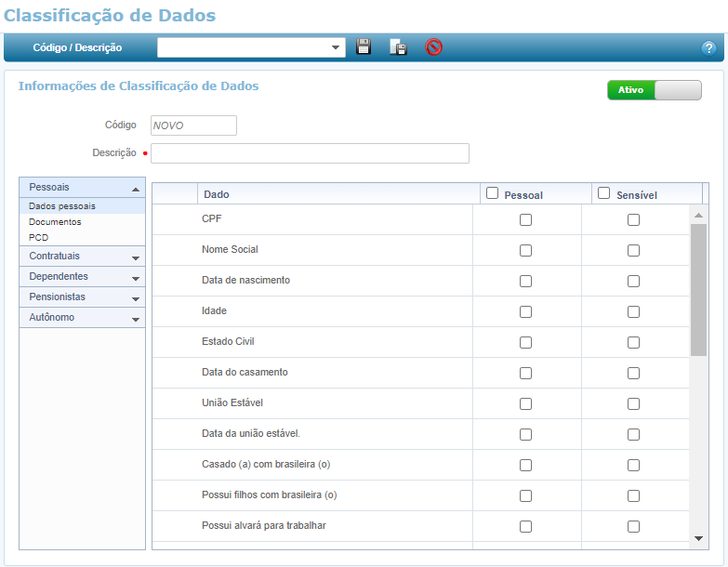The width and height of the screenshot is (728, 567).
Task: Click the save floppy disk icon
Action: [364, 46]
